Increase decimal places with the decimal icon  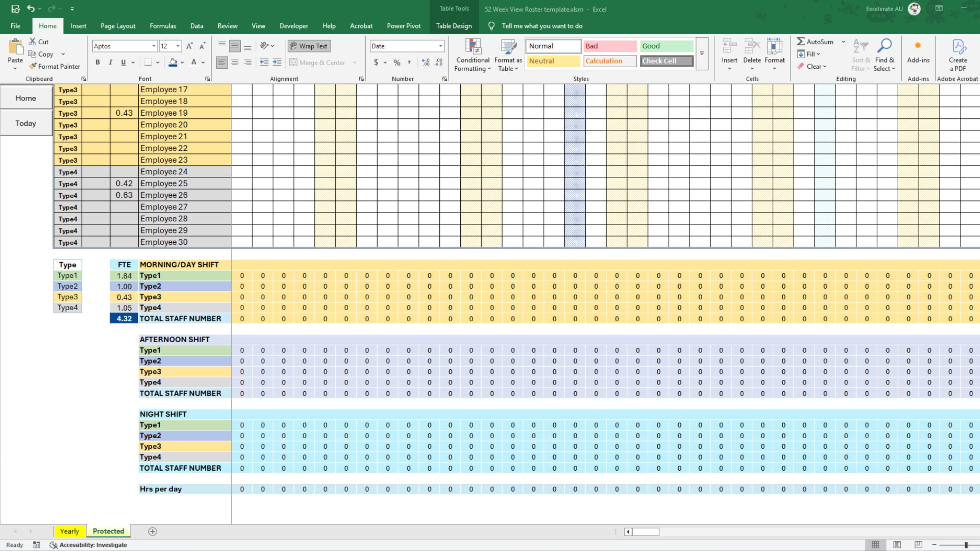(425, 62)
